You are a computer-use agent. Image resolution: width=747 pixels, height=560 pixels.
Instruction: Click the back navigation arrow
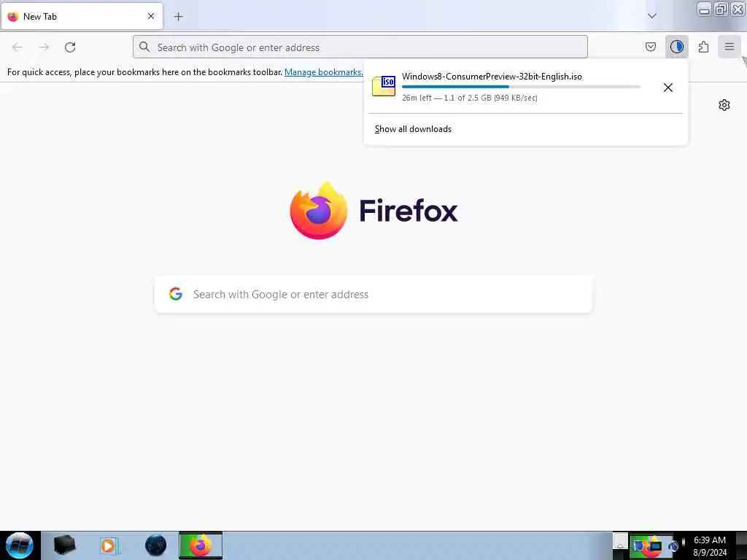pos(18,47)
